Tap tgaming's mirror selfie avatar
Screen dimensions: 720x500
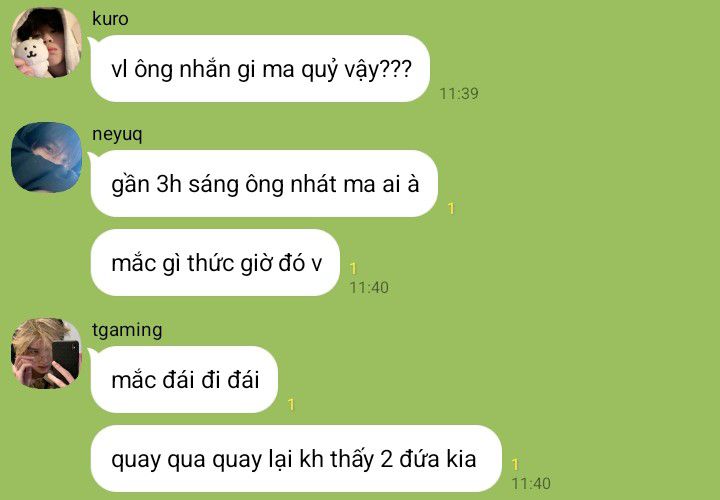pos(46,353)
